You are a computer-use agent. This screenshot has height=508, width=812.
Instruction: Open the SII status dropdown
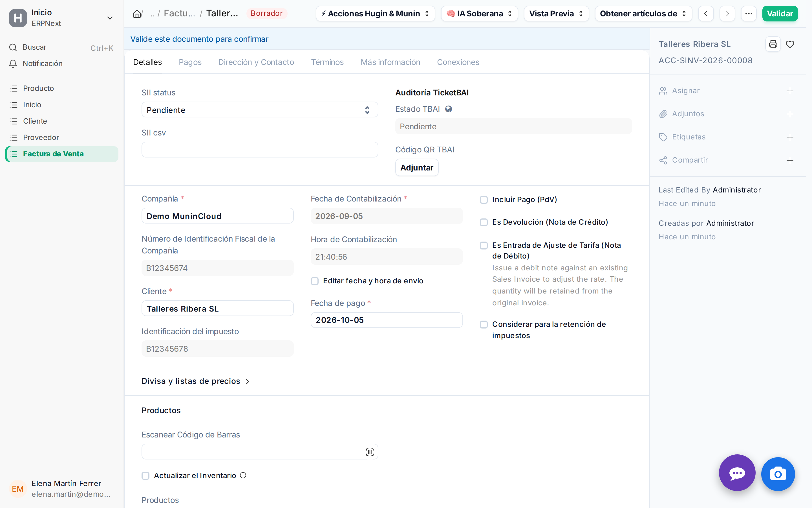(260, 110)
